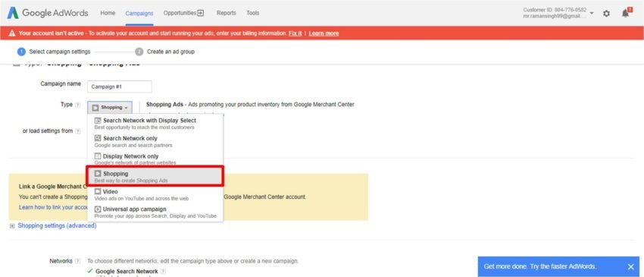Open the Shopping type dropdown
Screen dimensions: 644x277
point(110,108)
